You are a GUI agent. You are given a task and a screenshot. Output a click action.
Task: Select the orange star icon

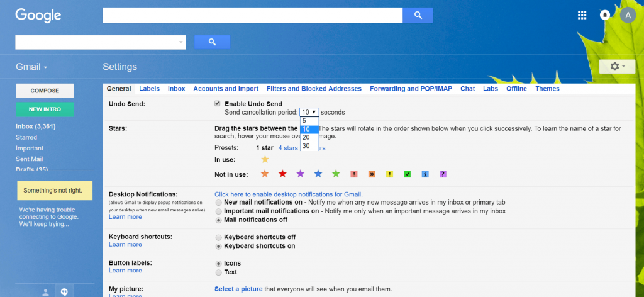pos(265,174)
